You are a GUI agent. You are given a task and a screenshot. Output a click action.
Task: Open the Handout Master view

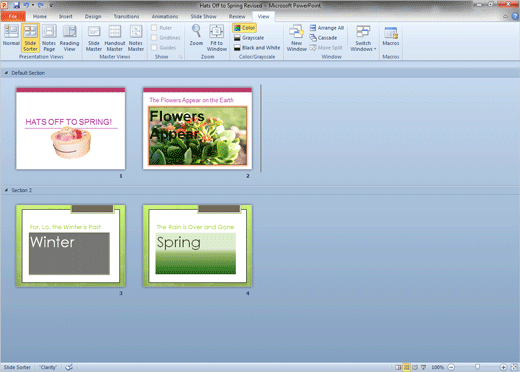(115, 38)
